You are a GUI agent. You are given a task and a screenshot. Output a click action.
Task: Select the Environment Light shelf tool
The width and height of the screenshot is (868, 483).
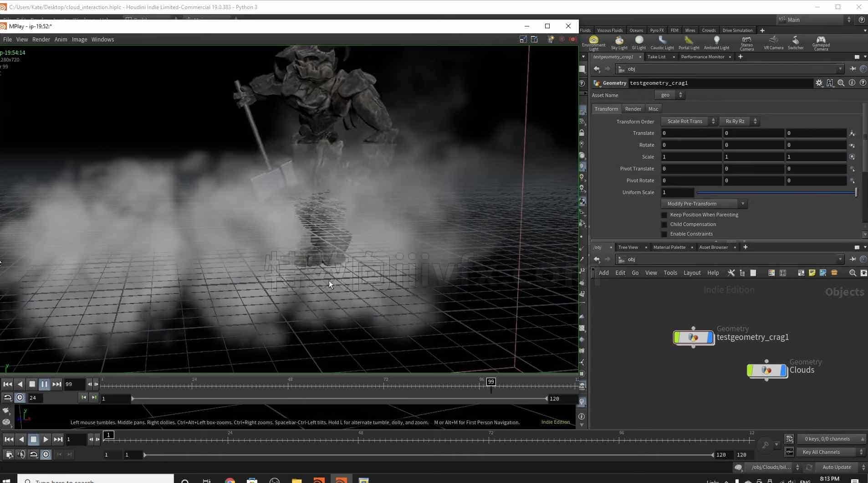pos(593,43)
